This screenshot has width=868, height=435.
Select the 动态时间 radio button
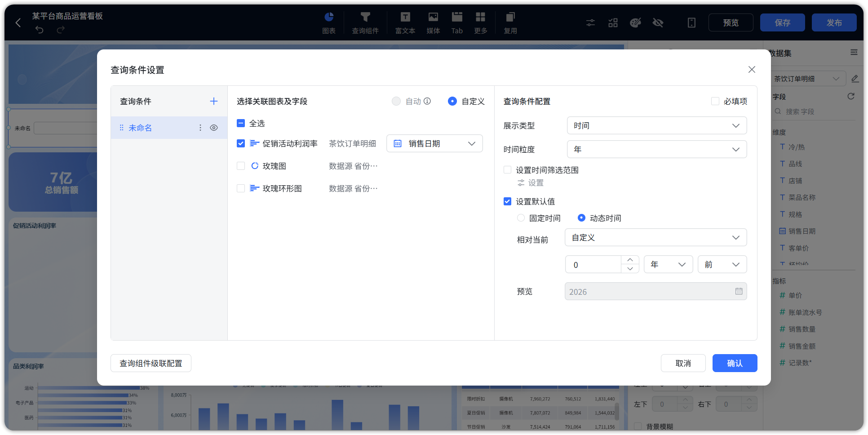click(x=581, y=218)
